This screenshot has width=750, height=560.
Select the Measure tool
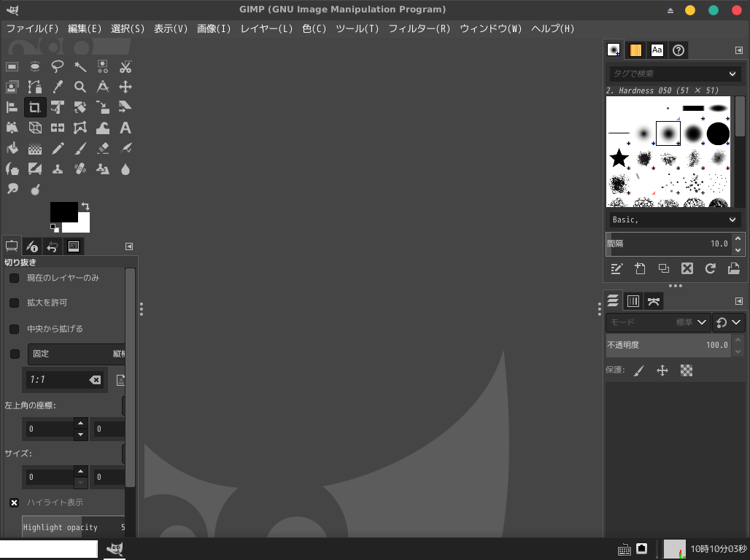[x=103, y=87]
